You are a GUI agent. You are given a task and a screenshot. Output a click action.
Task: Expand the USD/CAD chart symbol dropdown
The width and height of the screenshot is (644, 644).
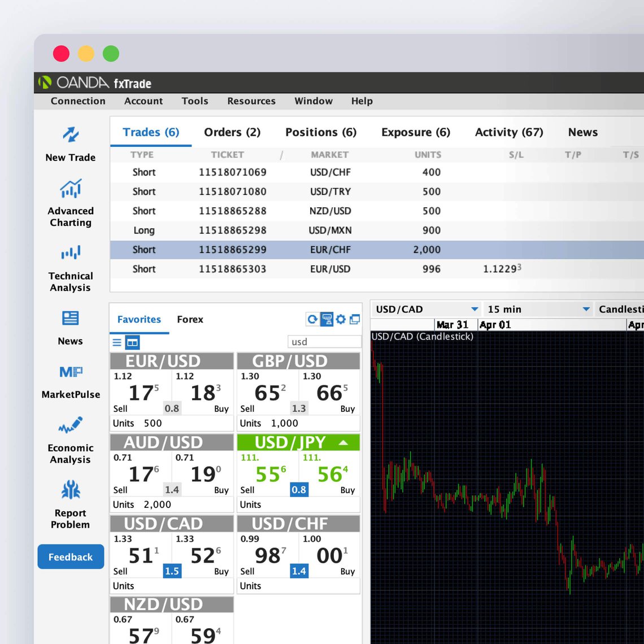pyautogui.click(x=475, y=310)
